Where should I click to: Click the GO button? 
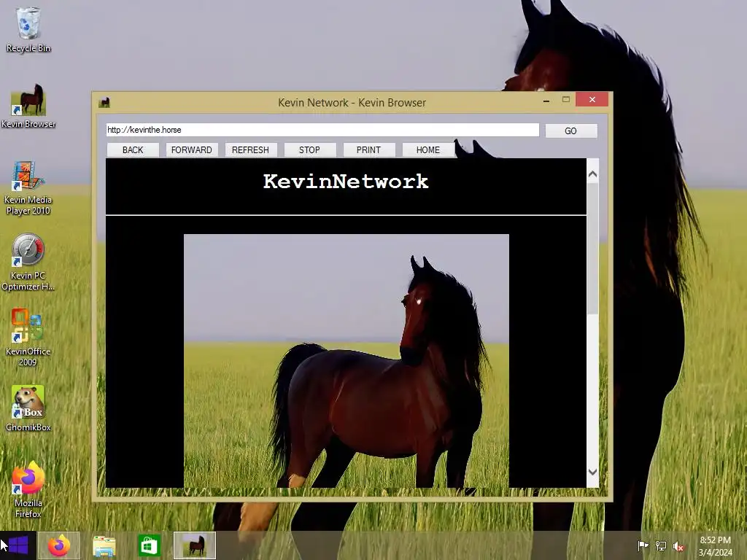click(x=570, y=131)
